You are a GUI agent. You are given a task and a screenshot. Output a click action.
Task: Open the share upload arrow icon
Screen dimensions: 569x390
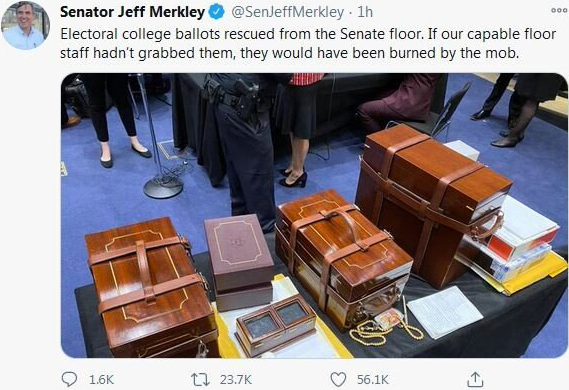click(475, 379)
